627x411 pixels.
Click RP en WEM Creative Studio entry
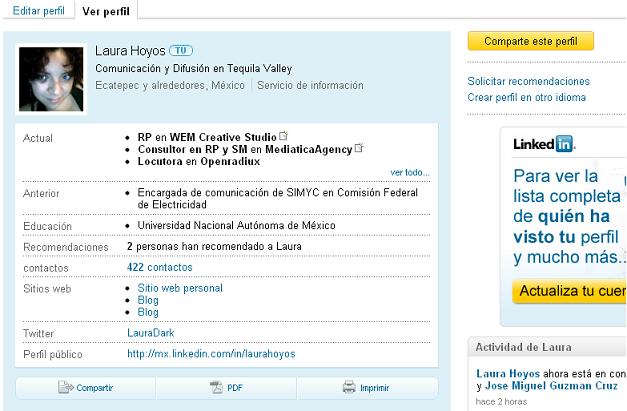coord(207,137)
